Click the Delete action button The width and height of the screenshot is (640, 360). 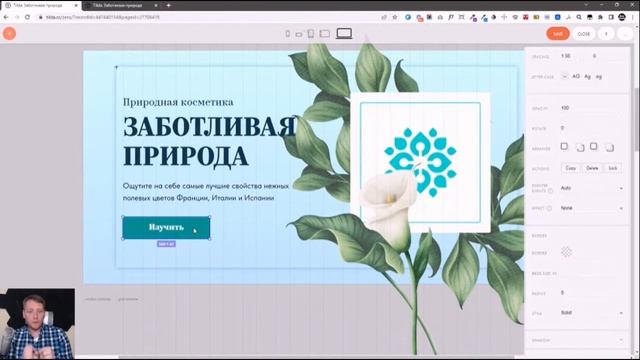pyautogui.click(x=592, y=168)
